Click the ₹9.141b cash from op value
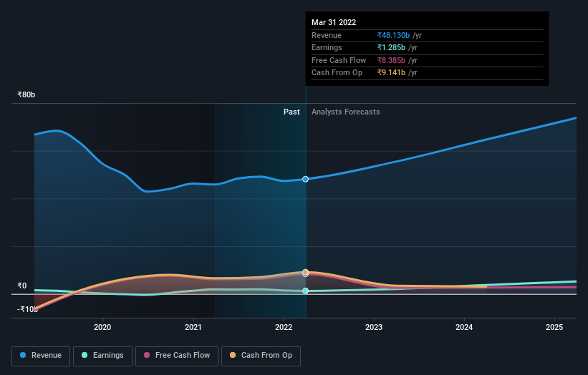The image size is (588, 375). [x=391, y=73]
